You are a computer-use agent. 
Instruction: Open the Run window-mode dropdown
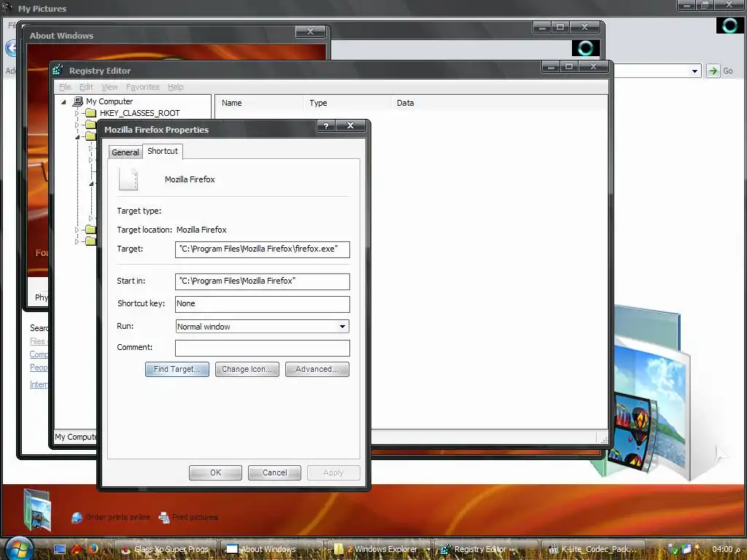(x=342, y=327)
